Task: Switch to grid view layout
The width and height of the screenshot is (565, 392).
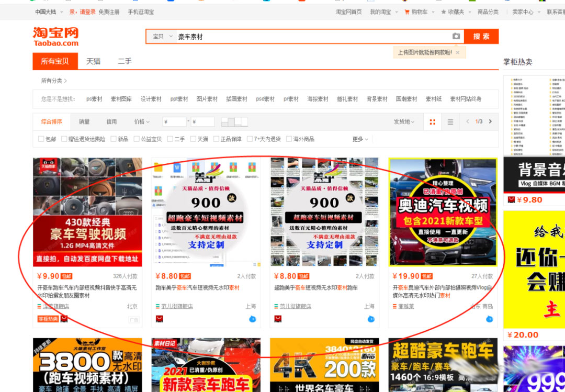Action: 433,122
